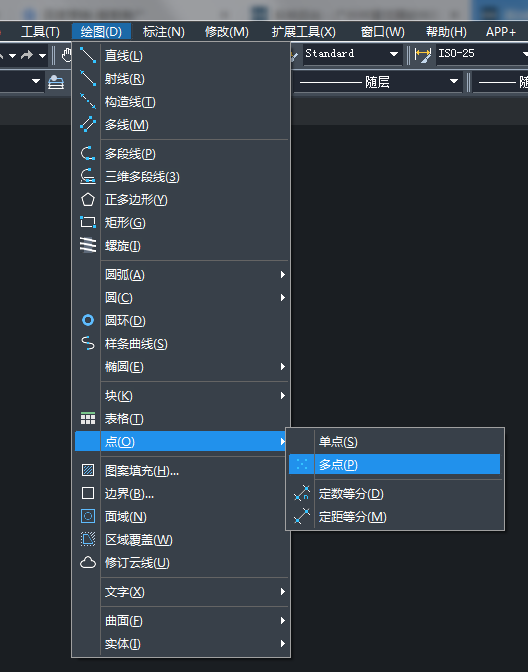Click the Revision cloud (修订云线) icon
This screenshot has width=528, height=672.
pyautogui.click(x=88, y=562)
